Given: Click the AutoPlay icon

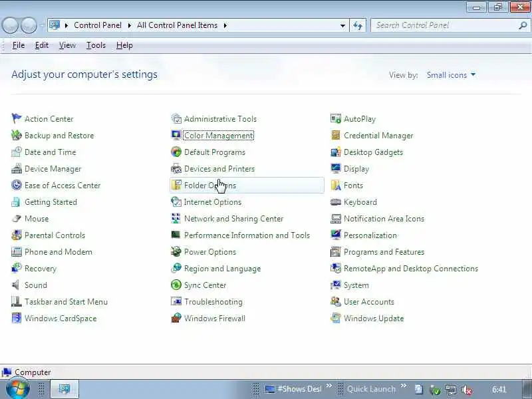Looking at the screenshot, I should (x=336, y=118).
